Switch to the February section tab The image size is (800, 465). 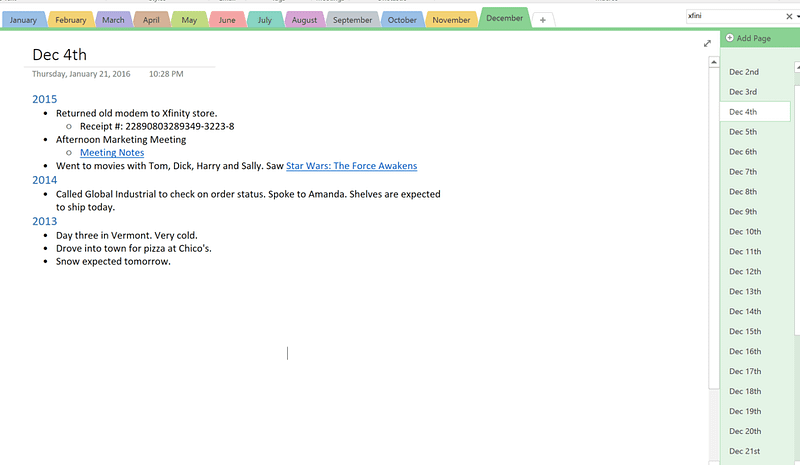[x=70, y=20]
